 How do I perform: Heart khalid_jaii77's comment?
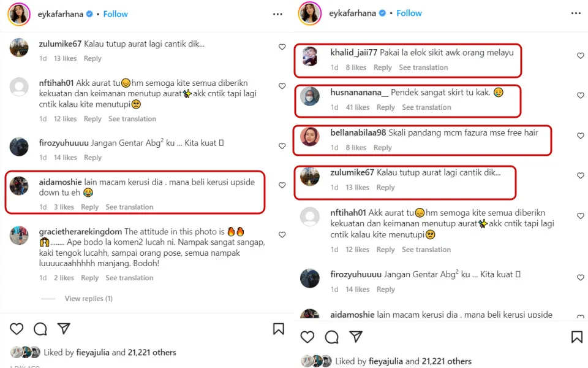[581, 56]
